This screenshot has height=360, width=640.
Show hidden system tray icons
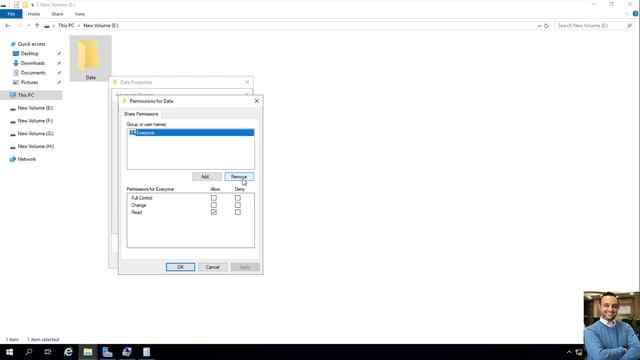[x=569, y=352]
